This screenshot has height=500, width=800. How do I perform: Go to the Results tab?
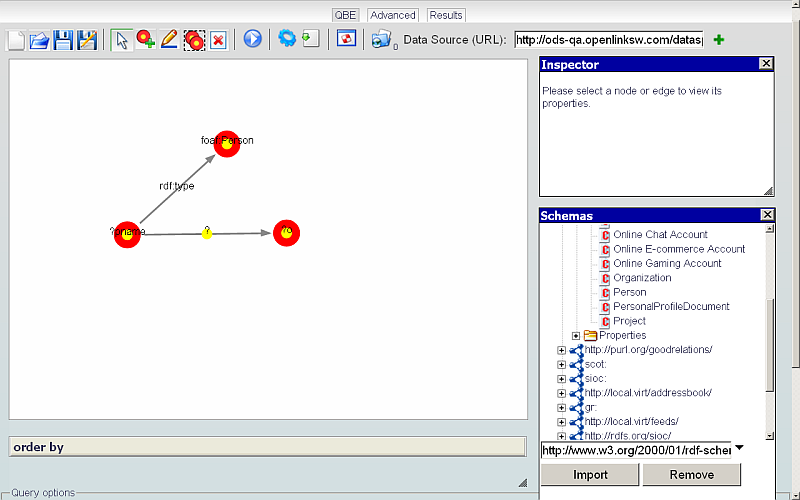tap(446, 15)
